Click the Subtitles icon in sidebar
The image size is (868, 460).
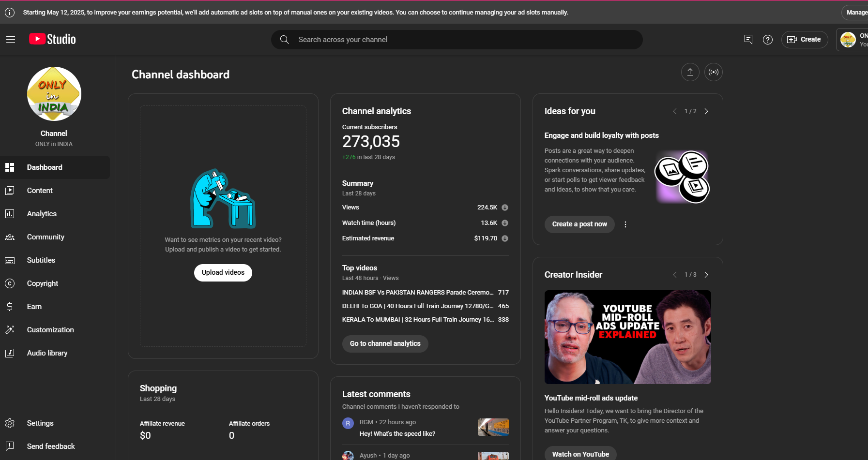tap(10, 260)
